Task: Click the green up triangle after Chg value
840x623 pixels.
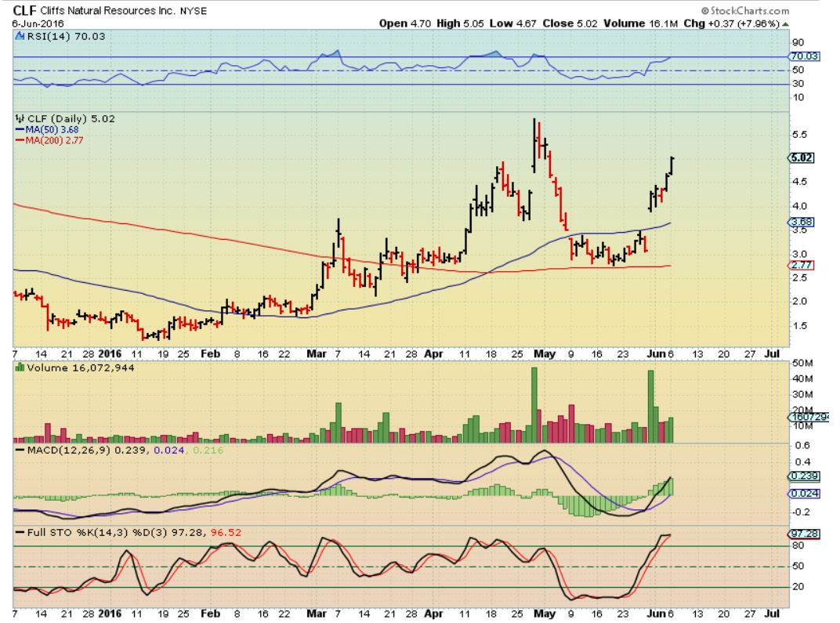Action: pos(785,24)
